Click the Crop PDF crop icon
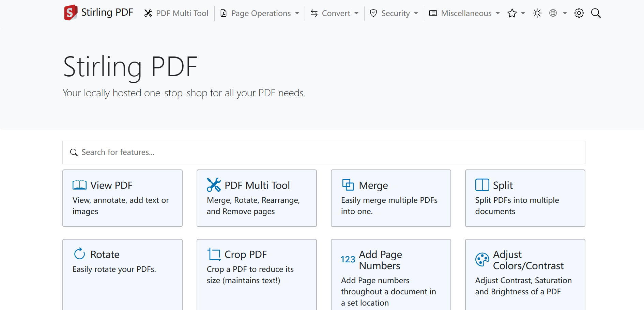Screen dimensions: 644x310 tap(214, 254)
